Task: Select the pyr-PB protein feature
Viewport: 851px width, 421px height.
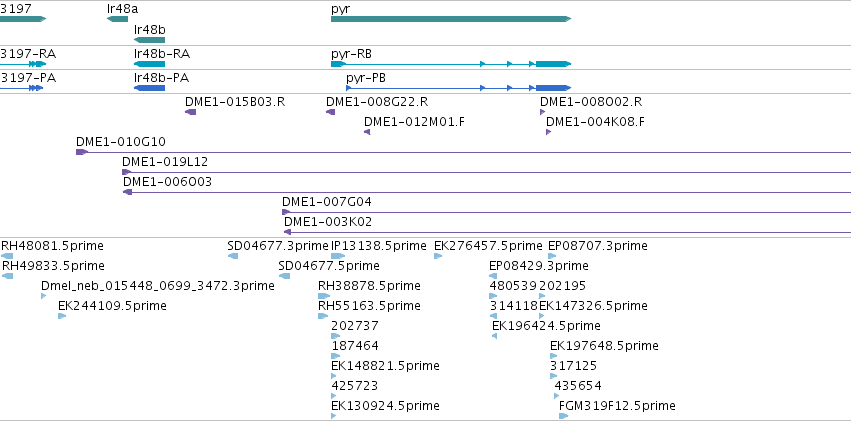Action: (459, 88)
